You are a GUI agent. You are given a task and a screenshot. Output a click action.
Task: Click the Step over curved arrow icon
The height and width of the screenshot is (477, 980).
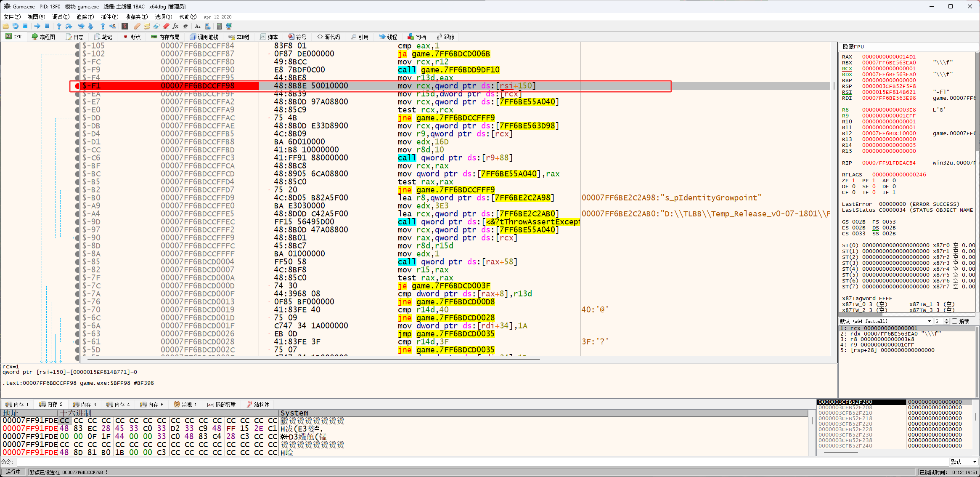click(69, 26)
